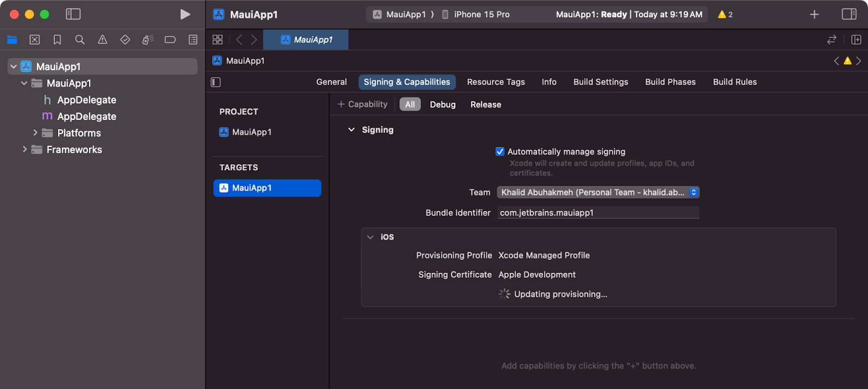
Task: Switch to the Build Settings tab
Action: (601, 82)
